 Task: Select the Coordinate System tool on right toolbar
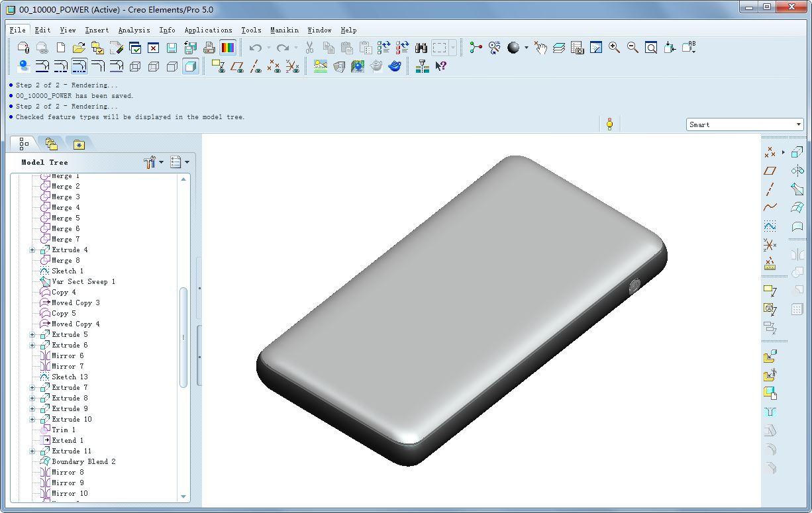click(770, 245)
